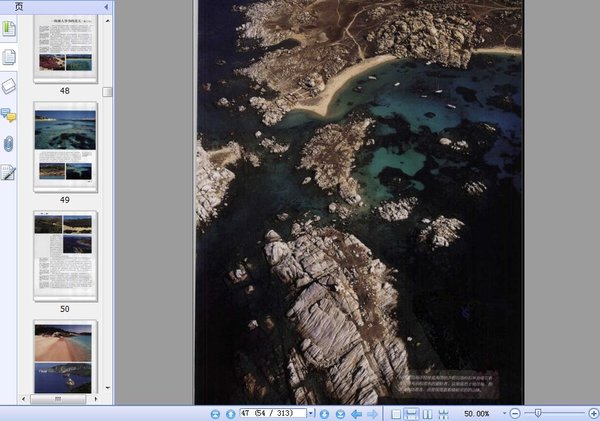Go back to previous view
This screenshot has height=421, width=600.
pyautogui.click(x=356, y=413)
